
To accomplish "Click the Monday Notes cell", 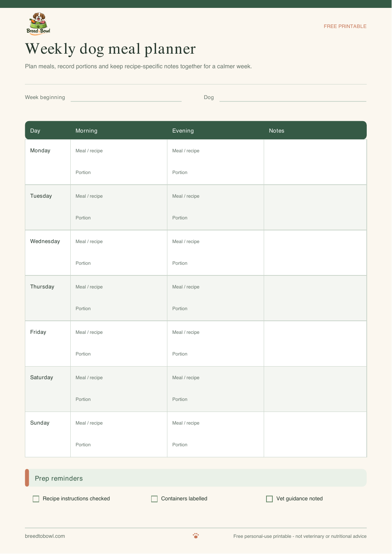I will [x=315, y=162].
